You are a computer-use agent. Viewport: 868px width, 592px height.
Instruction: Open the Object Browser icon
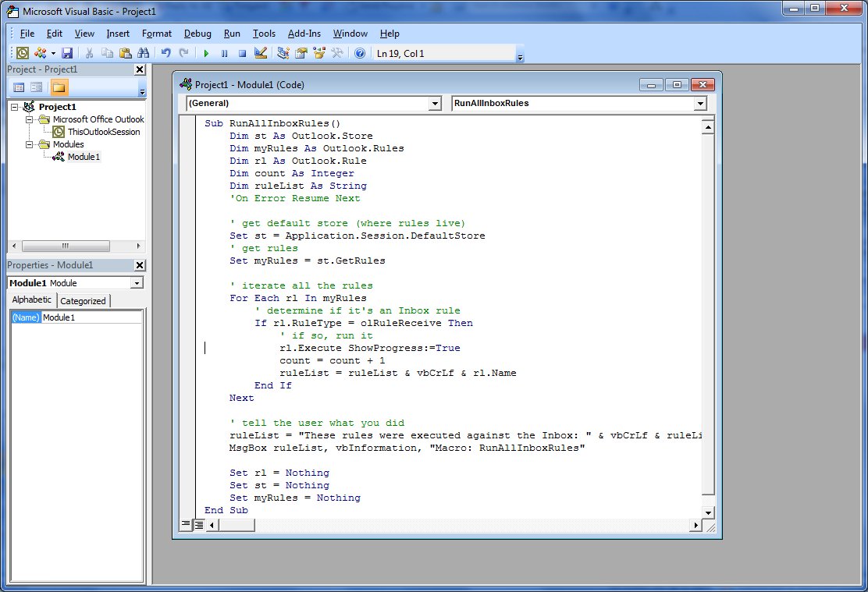(x=318, y=52)
